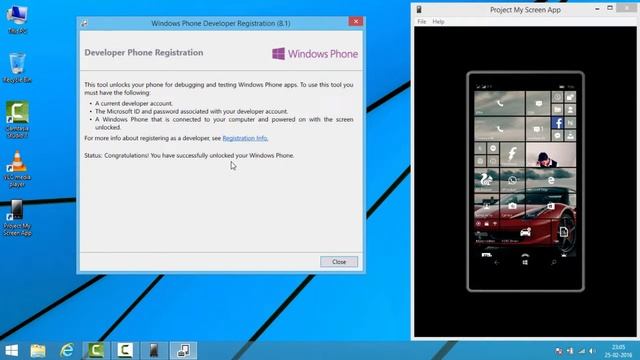Tap the phone's Back navigation button
The width and height of the screenshot is (640, 360).
coord(496,262)
